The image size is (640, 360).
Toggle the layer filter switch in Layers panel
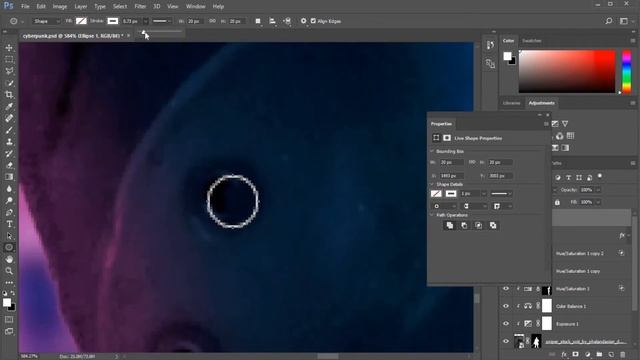point(600,176)
